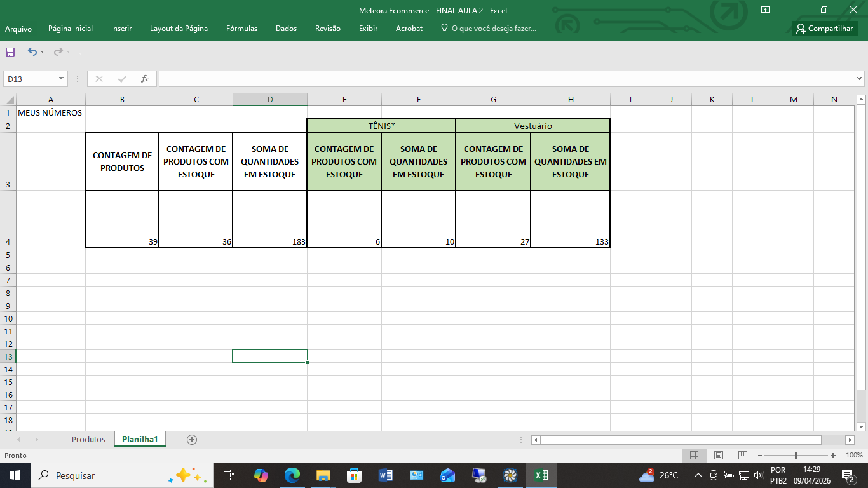
Task: Select row 4 by its header
Action: [x=8, y=219]
